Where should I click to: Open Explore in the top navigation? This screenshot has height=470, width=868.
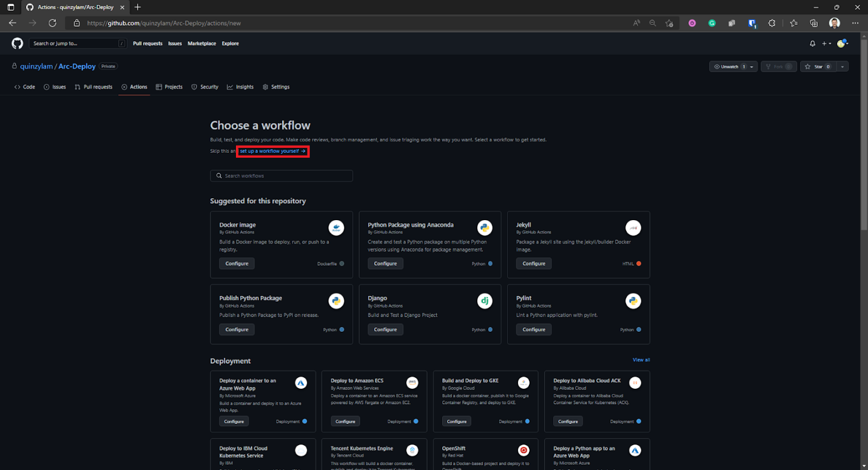tap(230, 44)
